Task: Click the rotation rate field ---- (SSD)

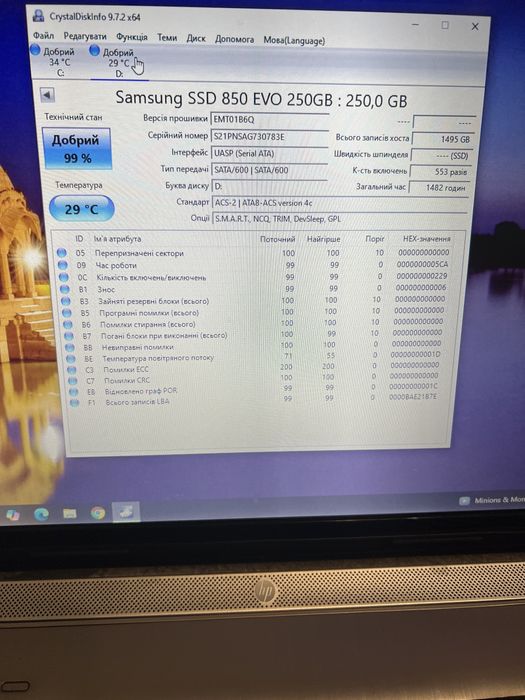Action: click(442, 156)
